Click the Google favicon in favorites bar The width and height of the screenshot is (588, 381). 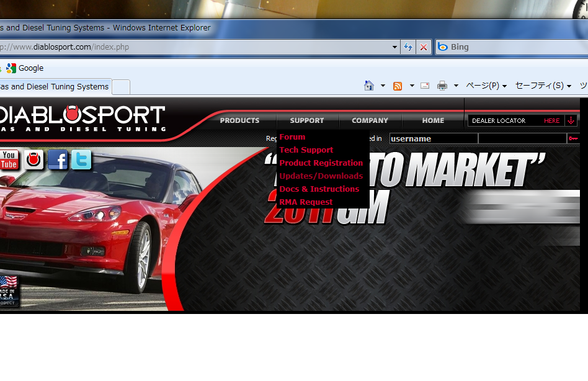click(x=11, y=68)
